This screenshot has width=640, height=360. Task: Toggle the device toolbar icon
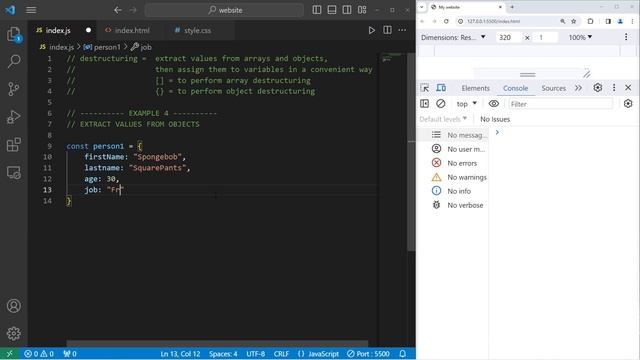(441, 88)
